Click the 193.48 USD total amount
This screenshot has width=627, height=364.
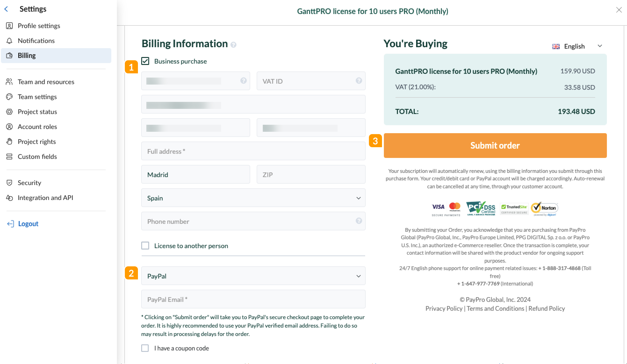click(x=576, y=111)
